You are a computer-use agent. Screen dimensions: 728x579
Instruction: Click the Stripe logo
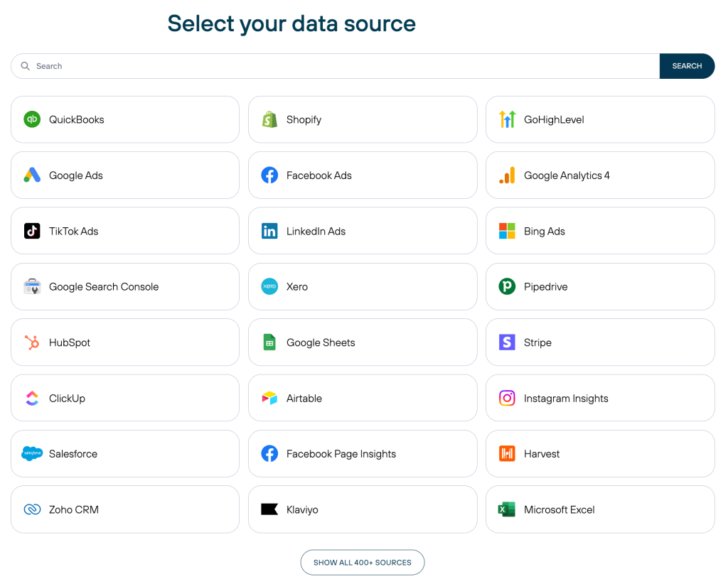pyautogui.click(x=507, y=342)
